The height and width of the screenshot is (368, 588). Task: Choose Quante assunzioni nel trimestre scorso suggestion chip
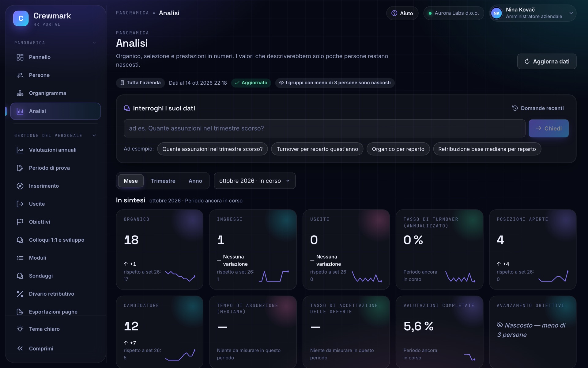(x=212, y=149)
